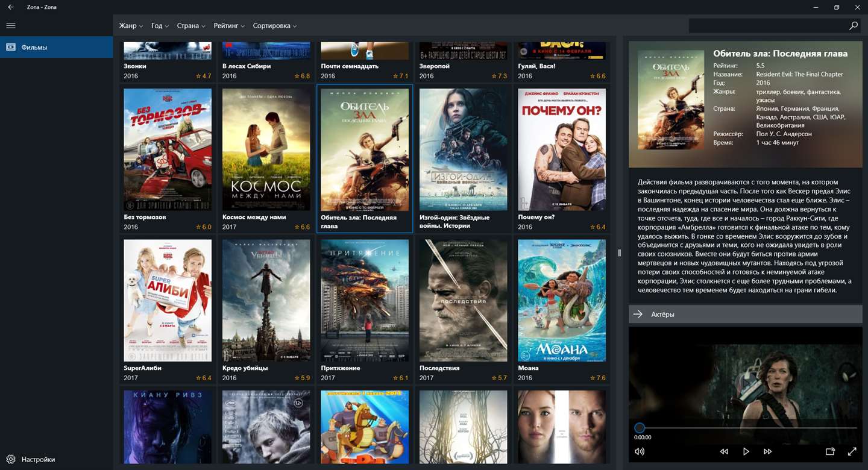Open the cartoon horse movie poster

coord(365,427)
